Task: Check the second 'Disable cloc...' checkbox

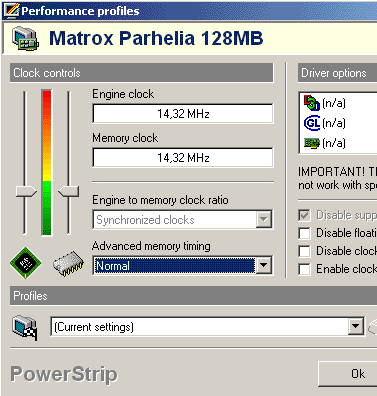Action: coord(304,251)
